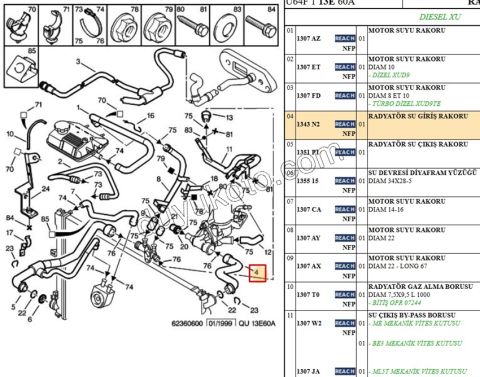Click the SU ÇIKIŞ BY-PASS BORUSU row
The width and height of the screenshot is (480, 377).
coord(383,344)
